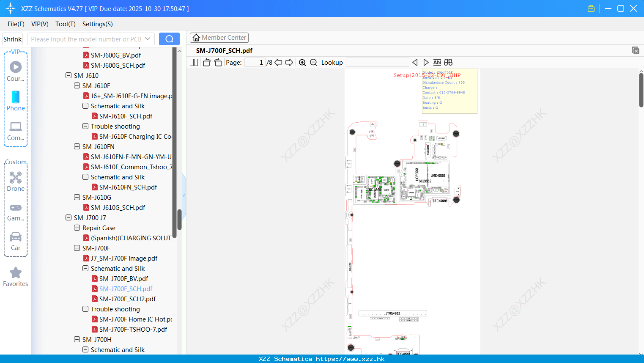
Task: Open SM-J700F_SCH2.pdf file
Action: pyautogui.click(x=127, y=299)
